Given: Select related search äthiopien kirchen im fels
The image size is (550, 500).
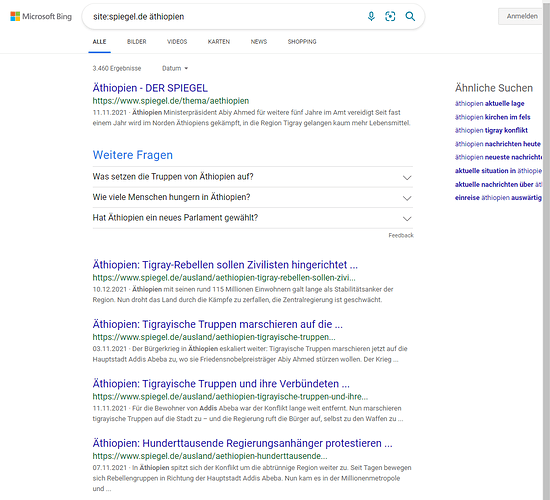Looking at the screenshot, I should pyautogui.click(x=492, y=117).
